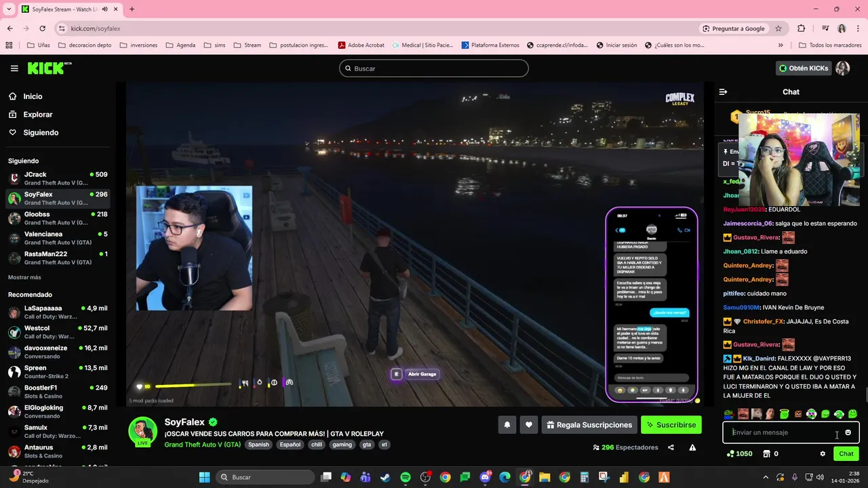
Task: Open BoostlerF1 recommended channel
Action: (x=58, y=392)
